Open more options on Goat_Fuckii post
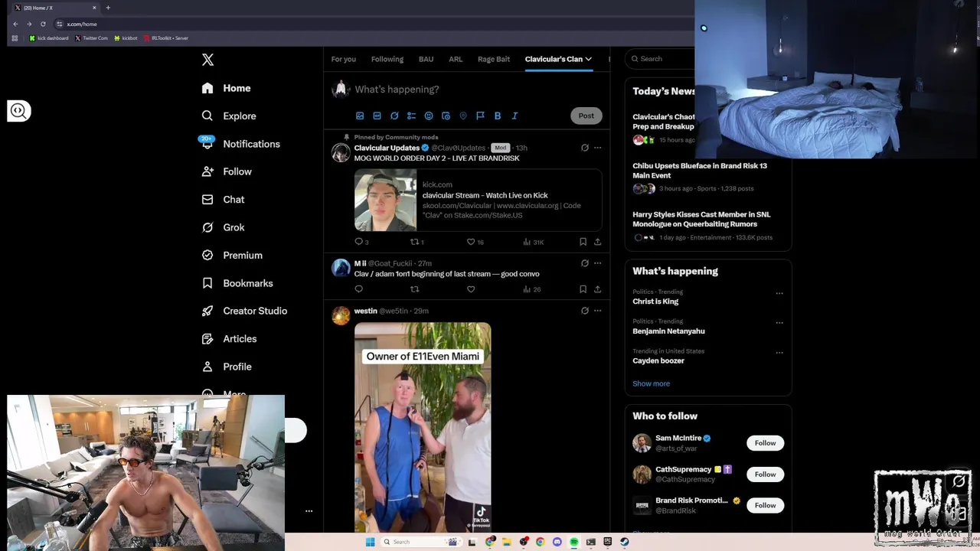 click(598, 263)
